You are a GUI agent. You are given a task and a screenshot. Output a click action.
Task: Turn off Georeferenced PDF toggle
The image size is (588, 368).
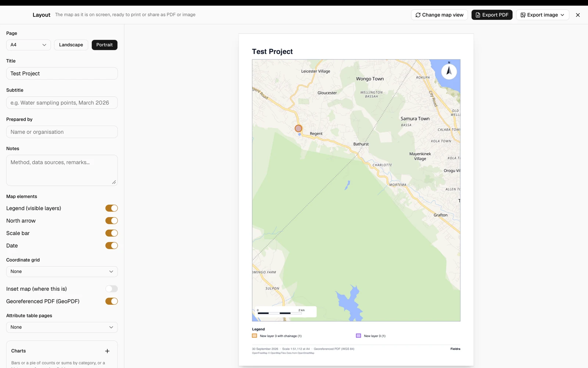[x=111, y=301]
